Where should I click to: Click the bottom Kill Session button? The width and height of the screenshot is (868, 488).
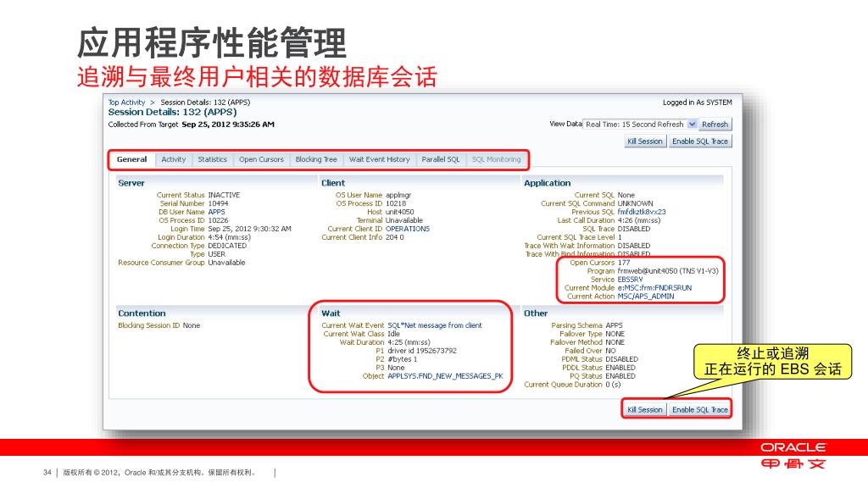tap(644, 410)
